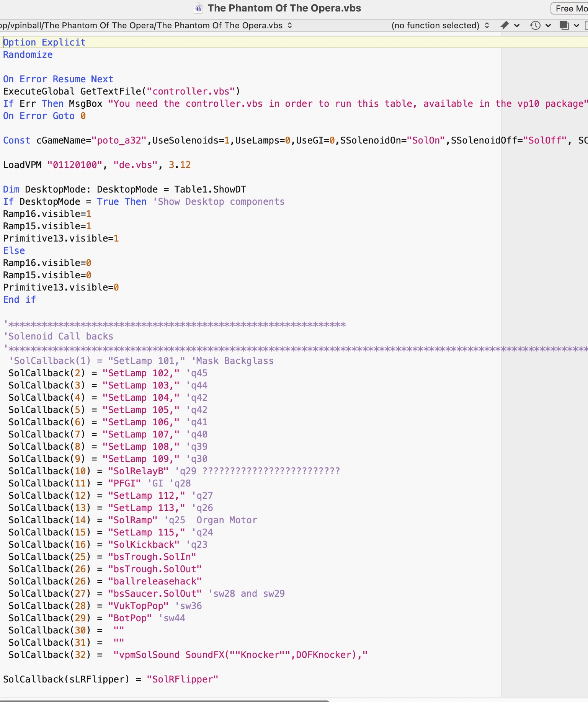The width and height of the screenshot is (588, 702).
Task: Expand the recent history chevron
Action: pos(548,26)
